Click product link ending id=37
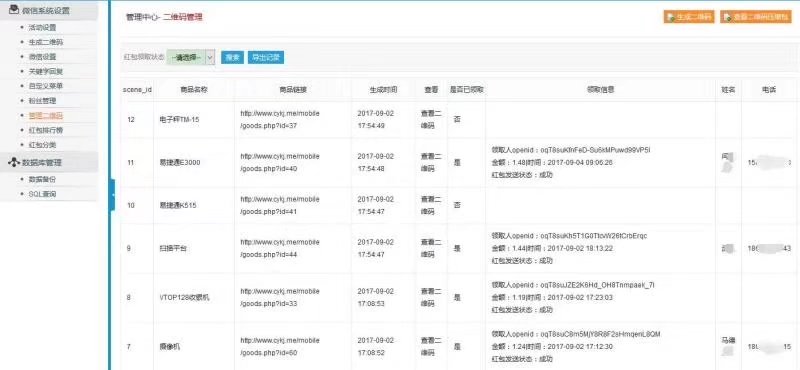Image resolution: width=800 pixels, height=370 pixels. 280,119
